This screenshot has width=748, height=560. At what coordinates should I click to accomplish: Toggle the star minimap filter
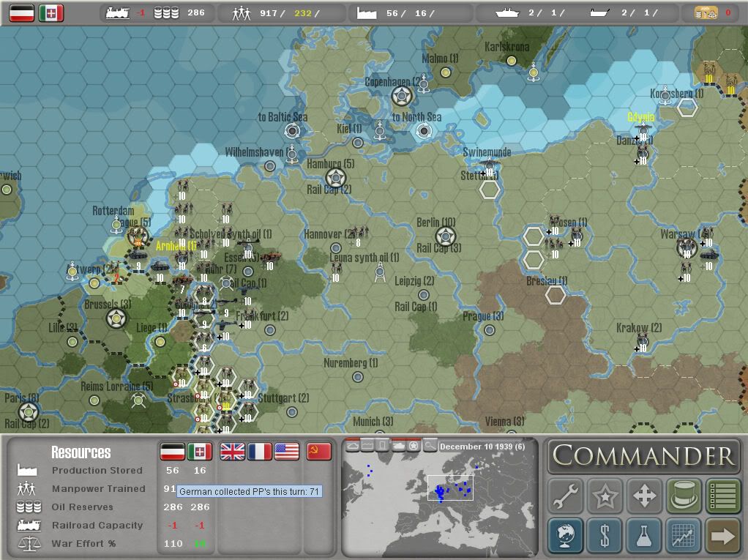[x=414, y=446]
